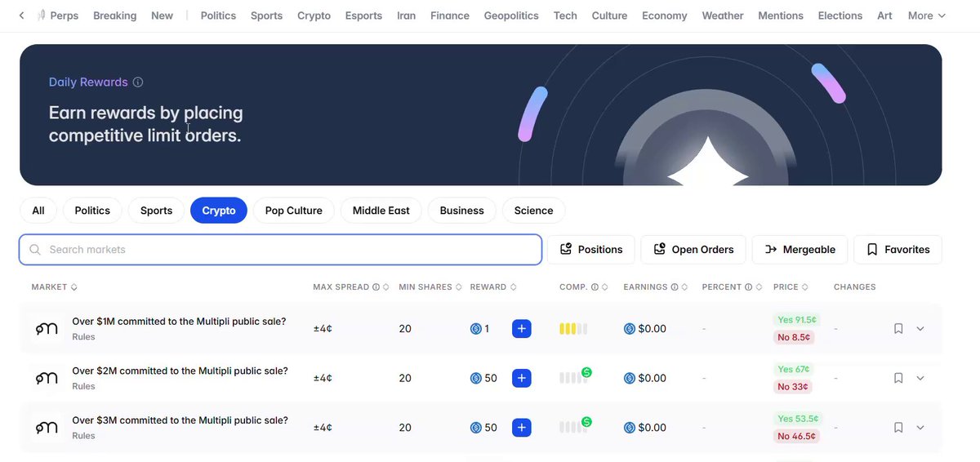Click No 8.5¢ price on Over $1M row

click(x=794, y=337)
